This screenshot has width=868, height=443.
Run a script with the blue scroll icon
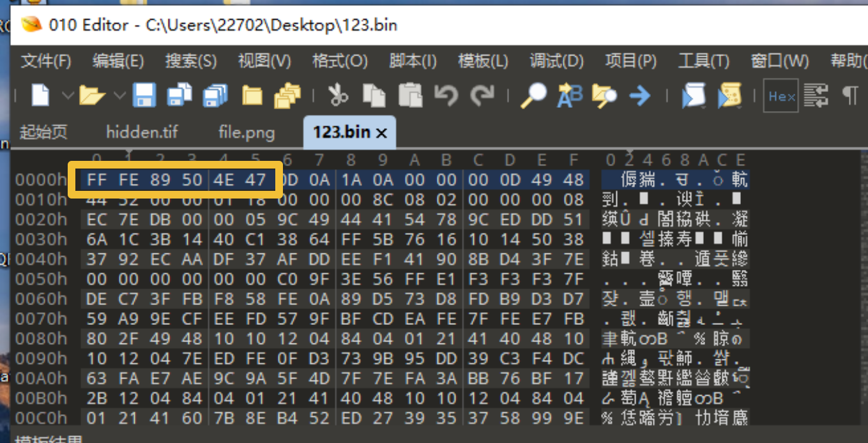pyautogui.click(x=692, y=96)
